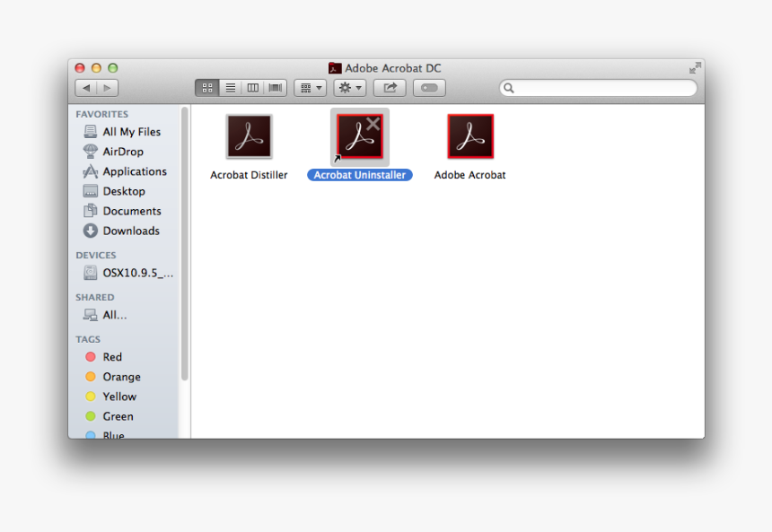
Task: Open the Action gear menu
Action: (349, 88)
